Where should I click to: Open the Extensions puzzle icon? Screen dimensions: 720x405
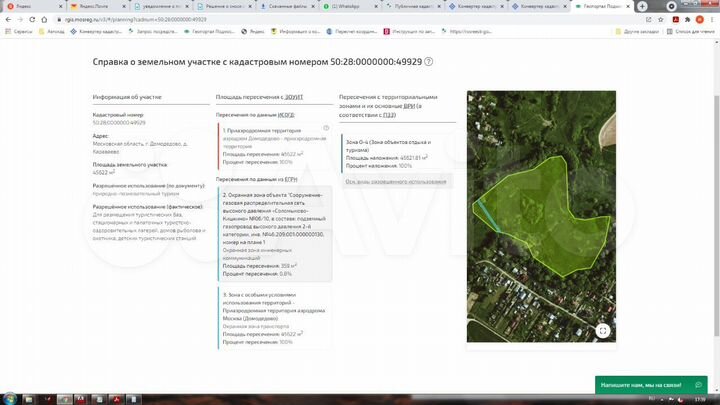[x=687, y=20]
